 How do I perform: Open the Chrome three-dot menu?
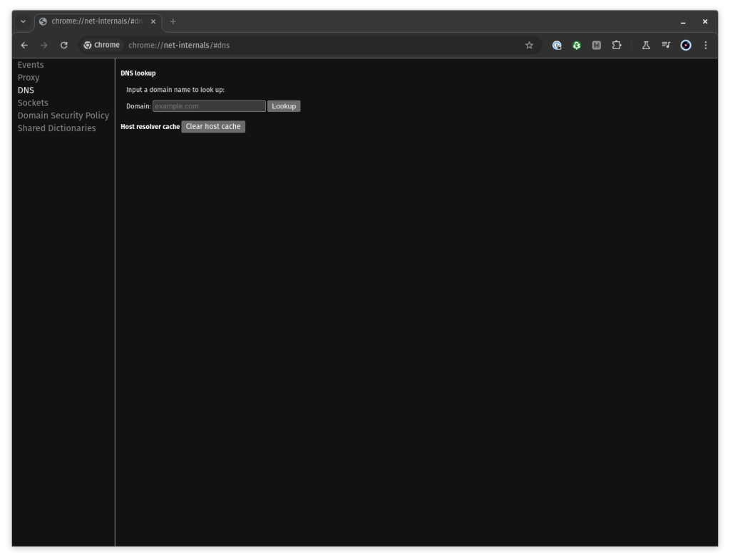(x=706, y=45)
